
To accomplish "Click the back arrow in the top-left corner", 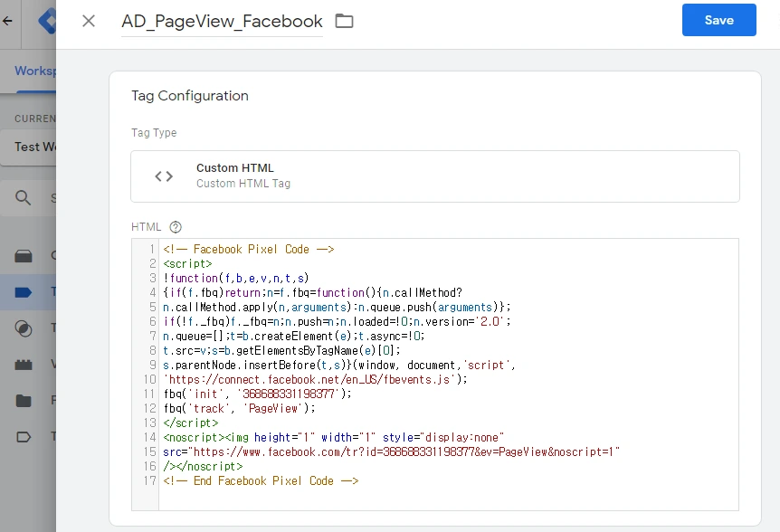I will [8, 20].
